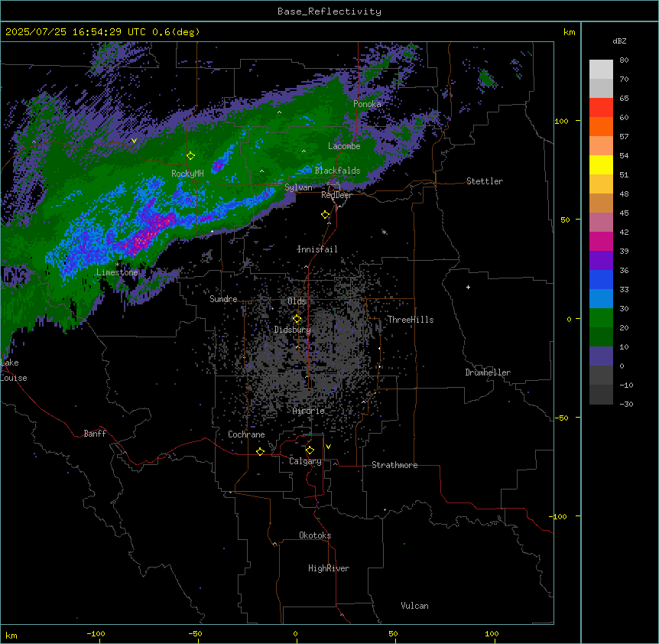This screenshot has height=644, width=659.
Task: Click the asterisk marker east of Innisfail
Action: pos(384,232)
